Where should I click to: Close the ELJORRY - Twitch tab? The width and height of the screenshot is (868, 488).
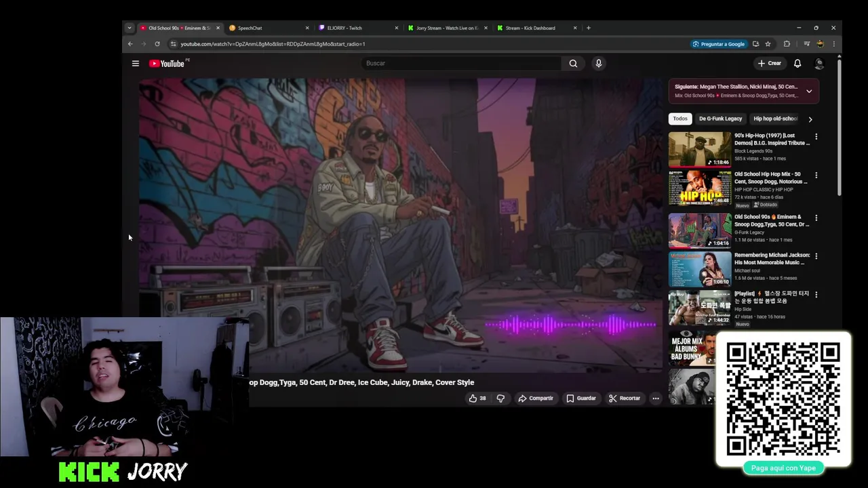[397, 28]
